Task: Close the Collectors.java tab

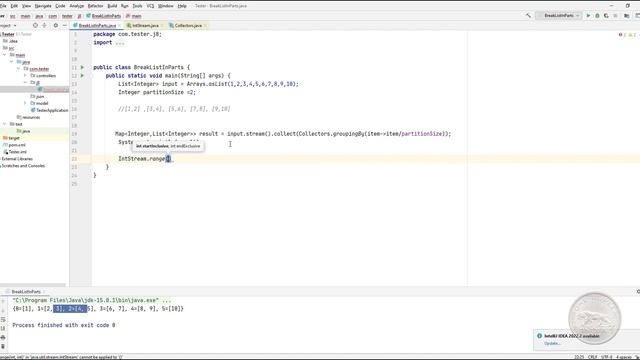Action: (x=205, y=25)
